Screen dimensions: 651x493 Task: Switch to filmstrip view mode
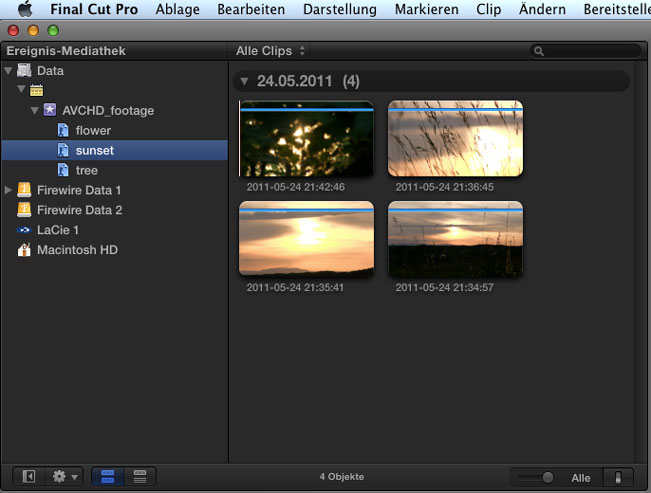(x=109, y=477)
